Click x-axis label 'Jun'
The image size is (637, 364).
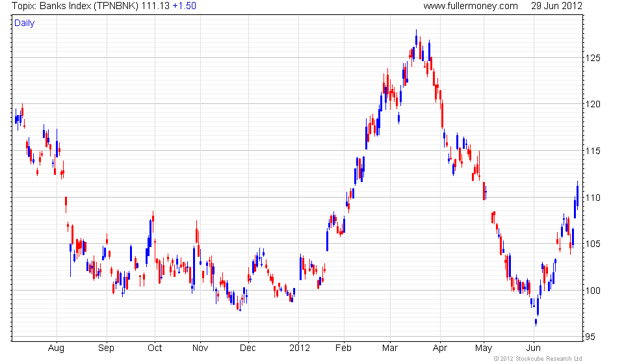coord(534,348)
